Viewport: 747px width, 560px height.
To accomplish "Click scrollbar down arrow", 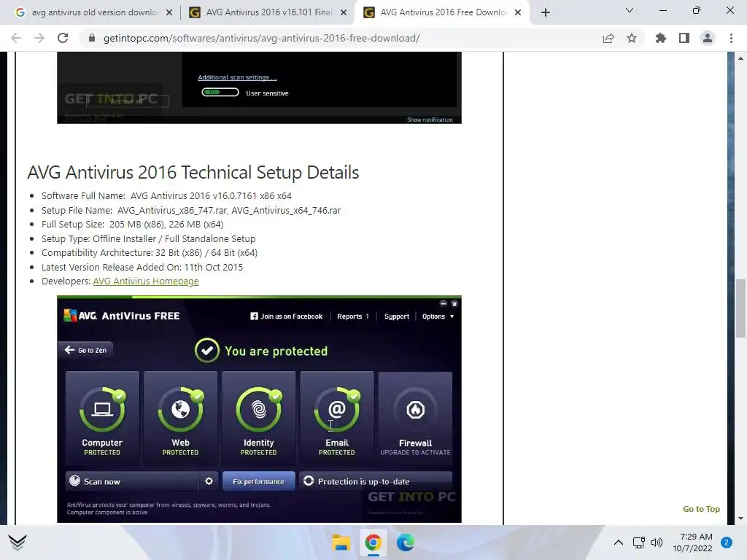I will pyautogui.click(x=740, y=518).
